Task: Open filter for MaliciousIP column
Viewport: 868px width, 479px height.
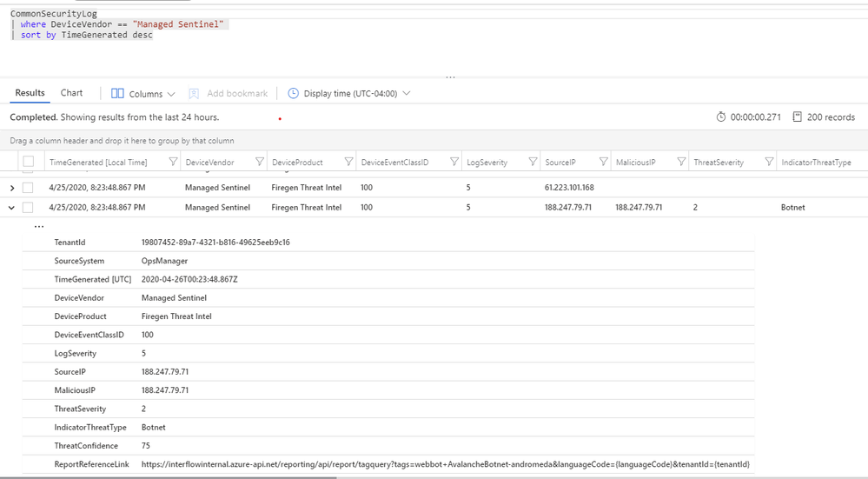Action: pos(681,162)
